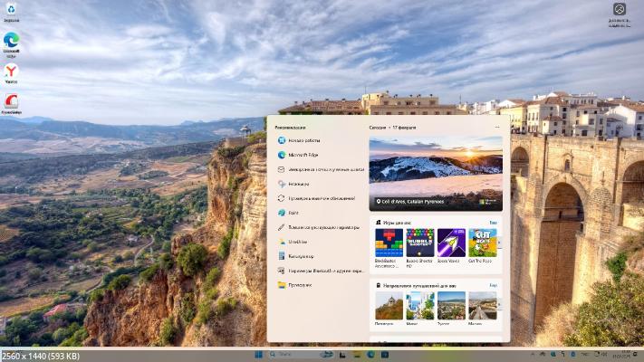Click the Windows Start button
The image size is (644, 362).
(259, 354)
